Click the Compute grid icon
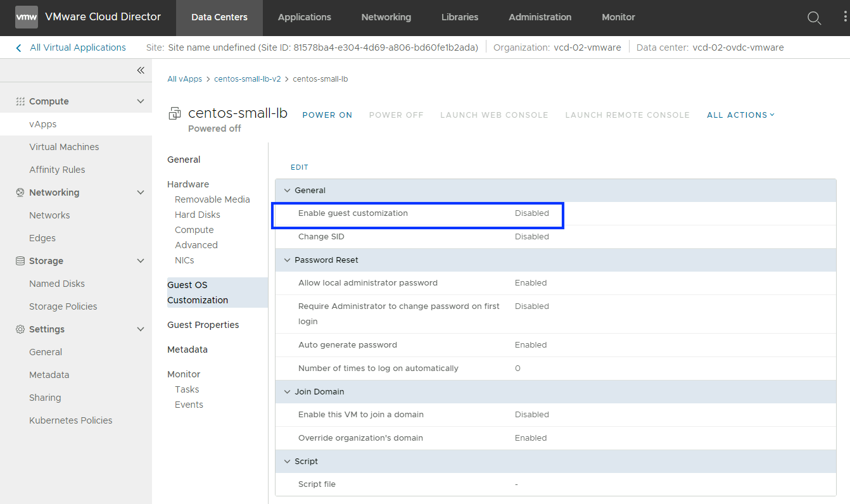Image resolution: width=850 pixels, height=504 pixels. 20,101
